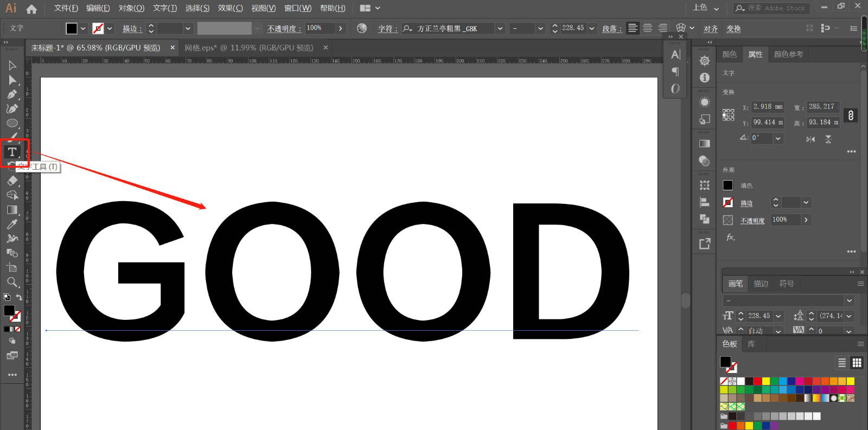Viewport: 868px width, 430px height.
Task: Switch to the 网格.eps document tab
Action: click(249, 48)
